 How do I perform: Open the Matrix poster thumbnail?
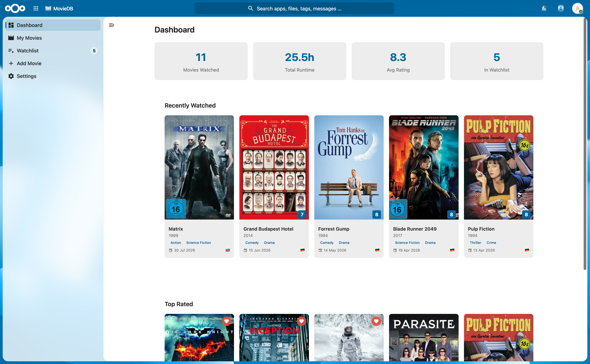coord(199,167)
